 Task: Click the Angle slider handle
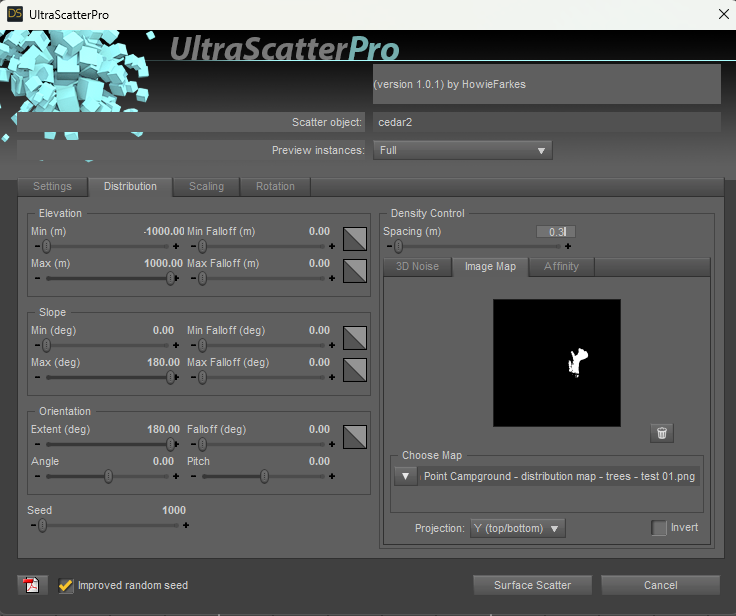[x=108, y=476]
